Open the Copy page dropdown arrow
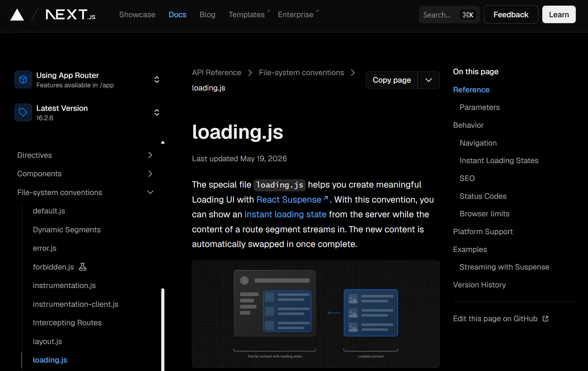The width and height of the screenshot is (588, 371). coord(429,80)
